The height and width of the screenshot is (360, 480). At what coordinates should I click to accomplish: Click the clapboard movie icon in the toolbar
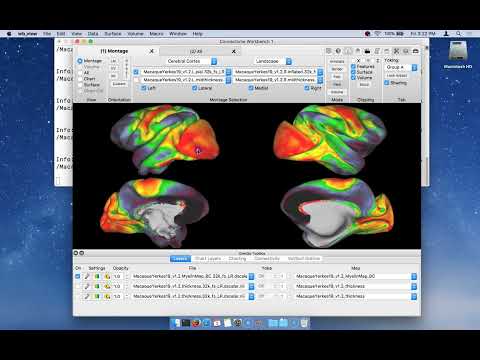tap(367, 51)
